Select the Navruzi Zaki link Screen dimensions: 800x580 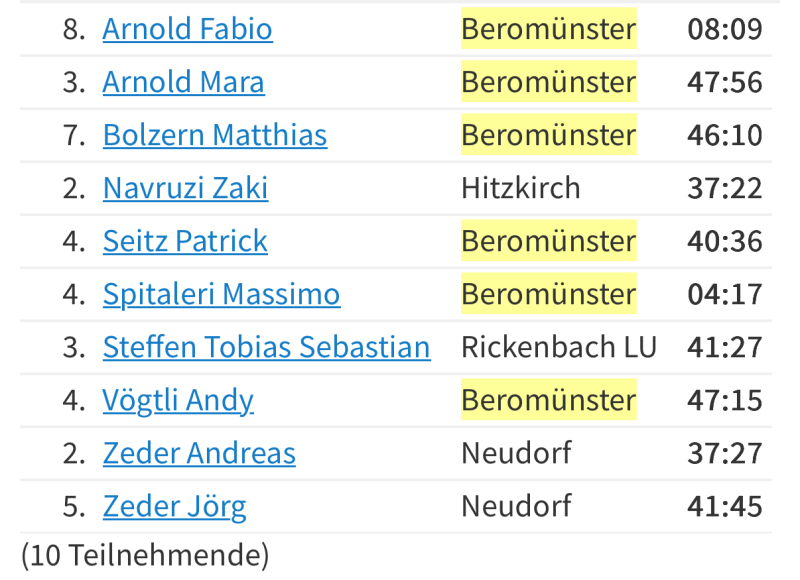tap(185, 188)
